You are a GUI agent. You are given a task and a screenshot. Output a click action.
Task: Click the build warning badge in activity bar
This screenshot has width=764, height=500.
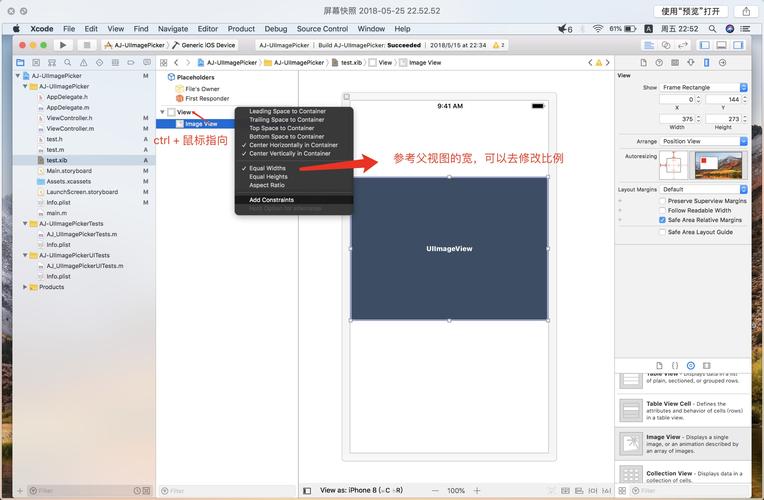(498, 45)
